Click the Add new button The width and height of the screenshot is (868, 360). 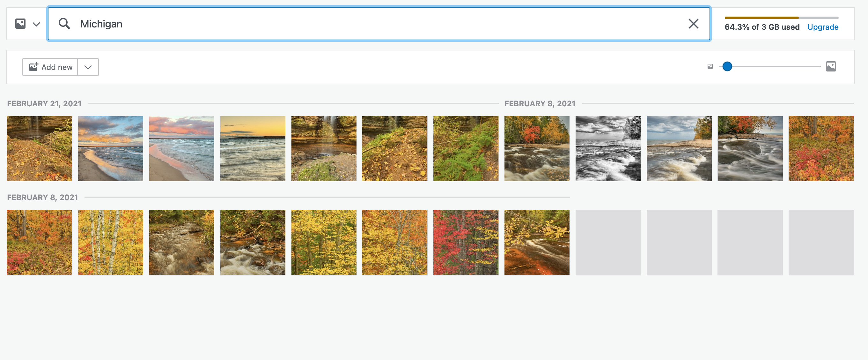51,67
